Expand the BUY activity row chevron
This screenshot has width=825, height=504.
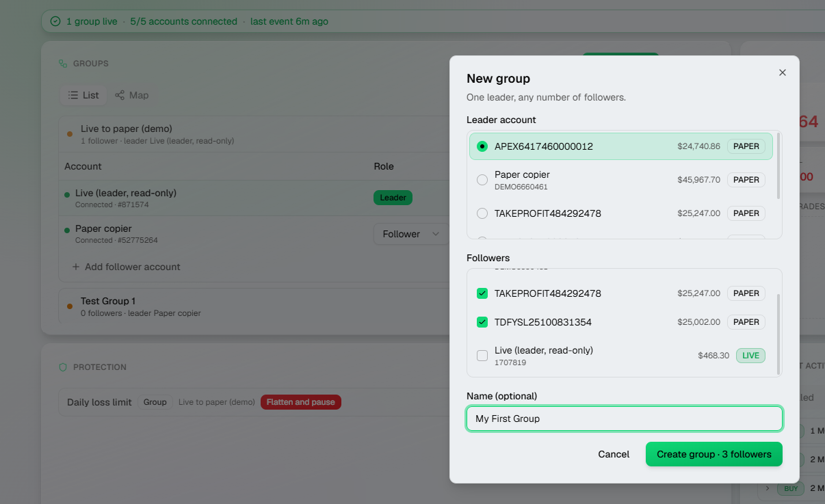768,488
